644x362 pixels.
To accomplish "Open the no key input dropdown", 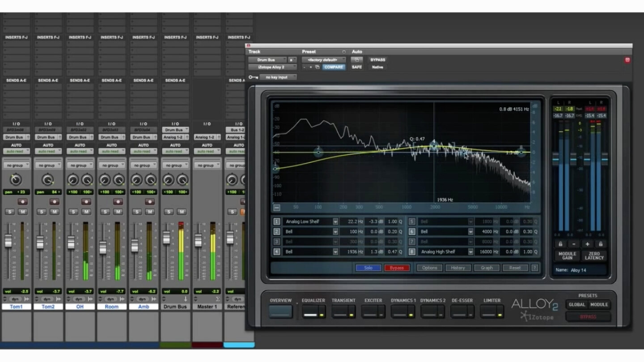I will (279, 77).
